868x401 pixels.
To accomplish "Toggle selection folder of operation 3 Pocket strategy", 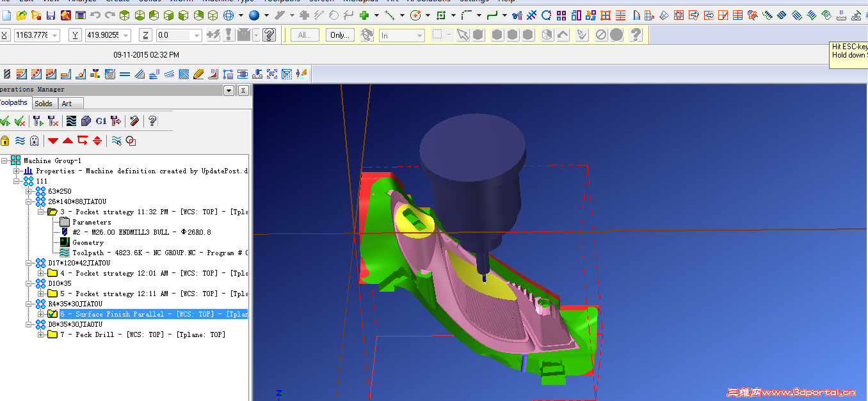I will [x=52, y=212].
